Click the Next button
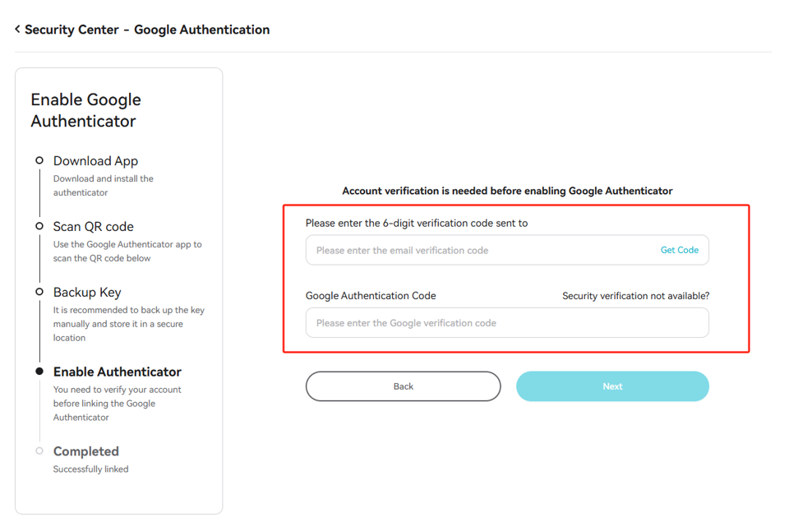The image size is (812, 522). coord(612,386)
